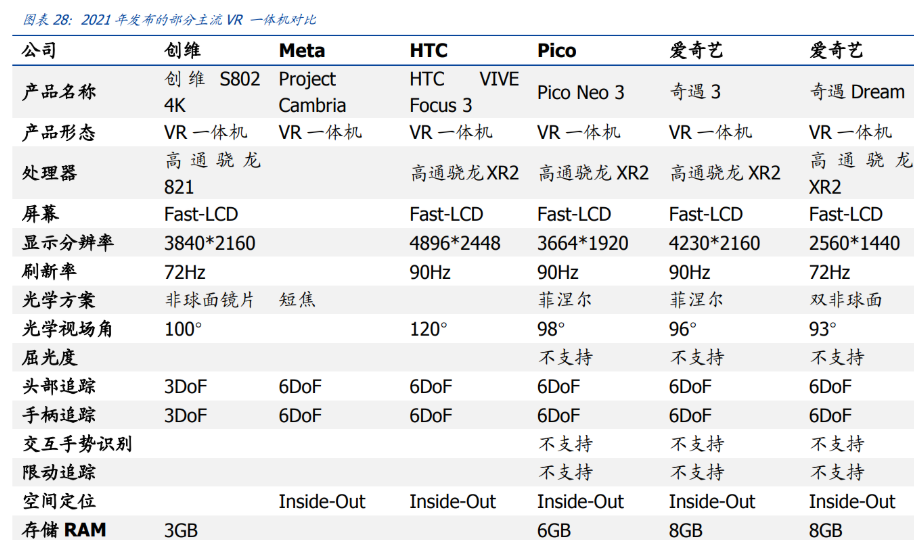Viewport: 914px width, 540px height.
Task: Click the HTC VIVE Focus 3 cell
Action: 464,92
